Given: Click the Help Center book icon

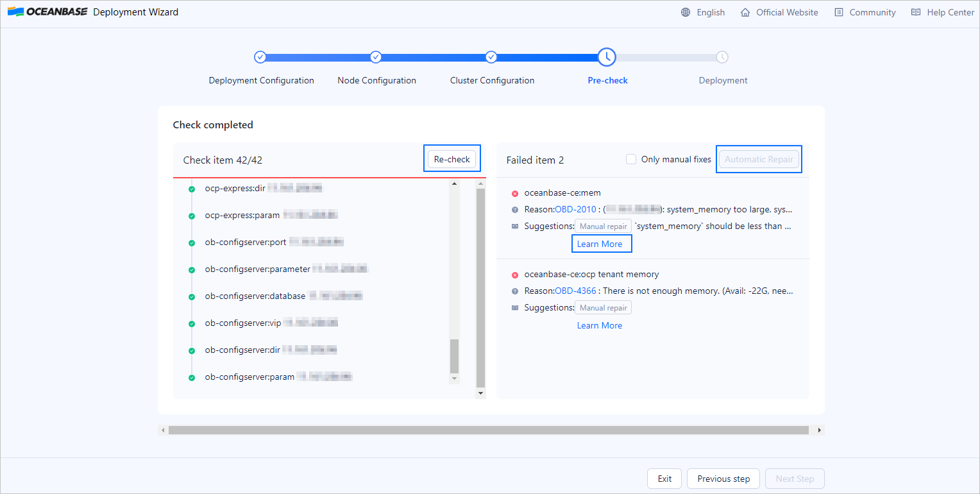Looking at the screenshot, I should 916,12.
